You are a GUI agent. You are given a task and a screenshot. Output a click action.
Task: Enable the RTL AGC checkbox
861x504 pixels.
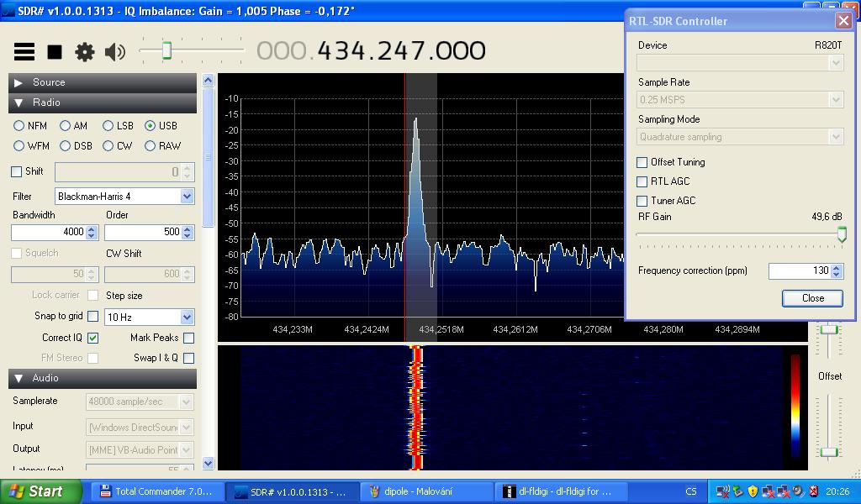pyautogui.click(x=642, y=181)
